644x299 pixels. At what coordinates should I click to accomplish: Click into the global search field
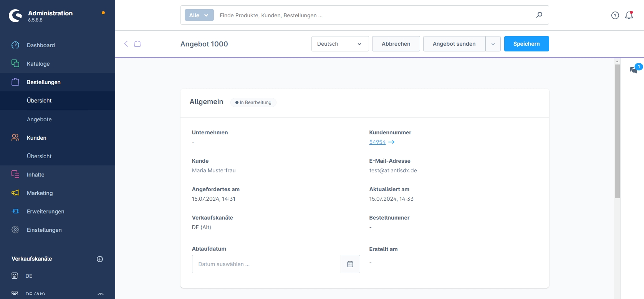pyautogui.click(x=374, y=15)
